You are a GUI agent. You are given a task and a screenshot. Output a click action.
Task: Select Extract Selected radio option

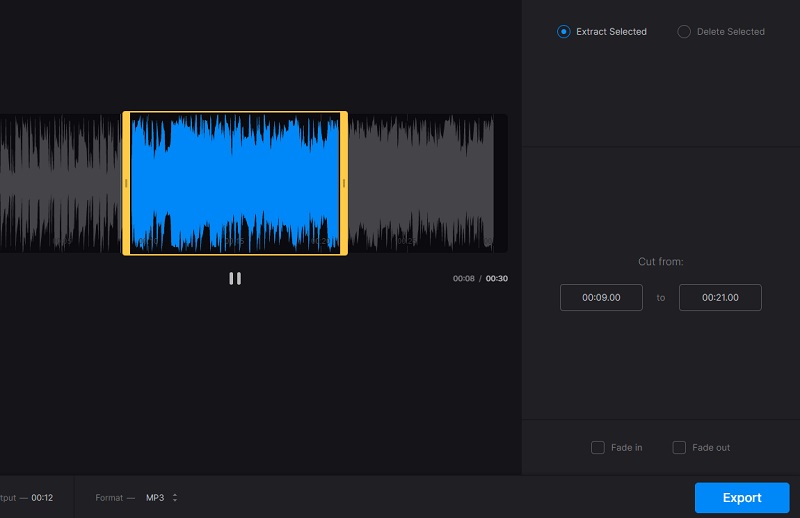pyautogui.click(x=563, y=32)
